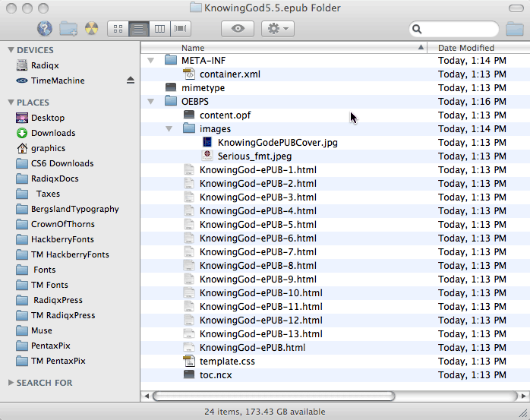Click the scroll right arrow
This screenshot has height=420, width=530.
524,396
